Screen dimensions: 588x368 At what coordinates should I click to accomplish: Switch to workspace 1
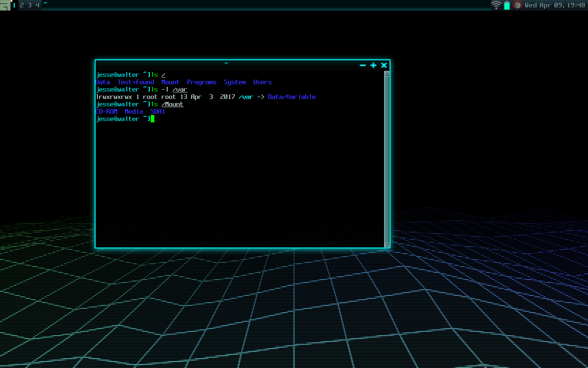click(x=14, y=5)
